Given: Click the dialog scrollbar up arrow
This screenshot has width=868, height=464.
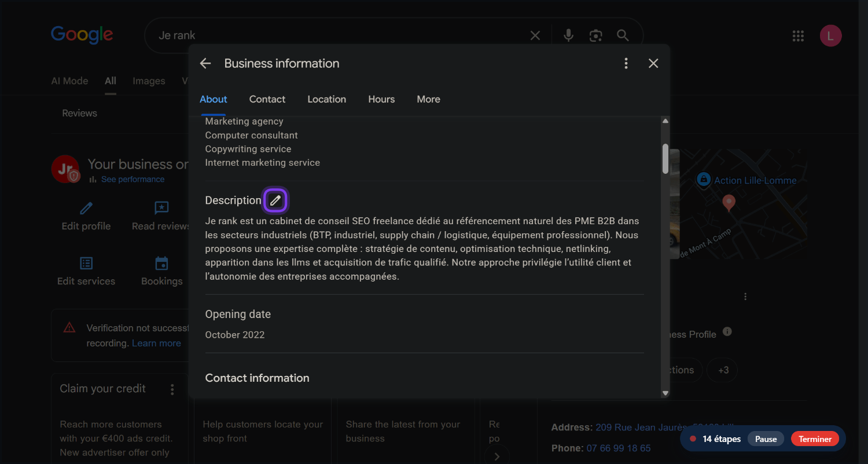Looking at the screenshot, I should point(665,120).
